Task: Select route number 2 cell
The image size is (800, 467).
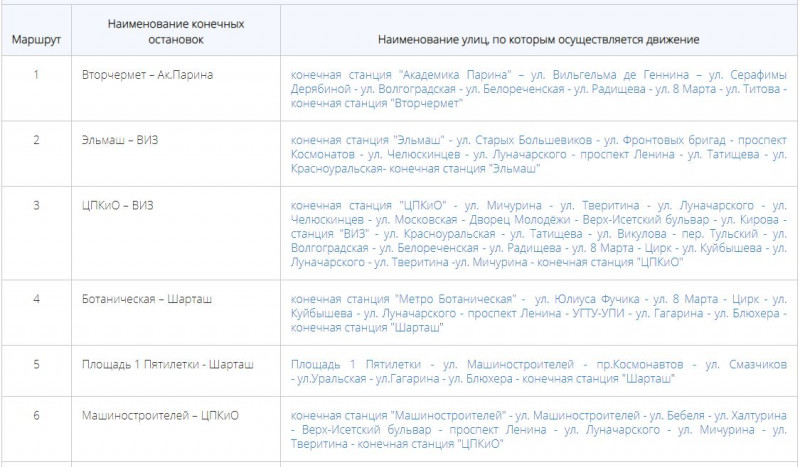Action: point(35,140)
